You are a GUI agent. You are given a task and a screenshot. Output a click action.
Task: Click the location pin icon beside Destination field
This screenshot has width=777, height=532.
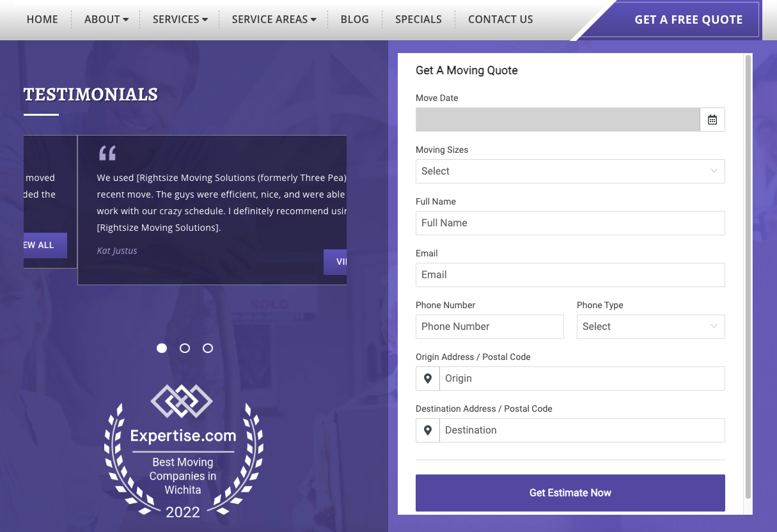coord(427,430)
